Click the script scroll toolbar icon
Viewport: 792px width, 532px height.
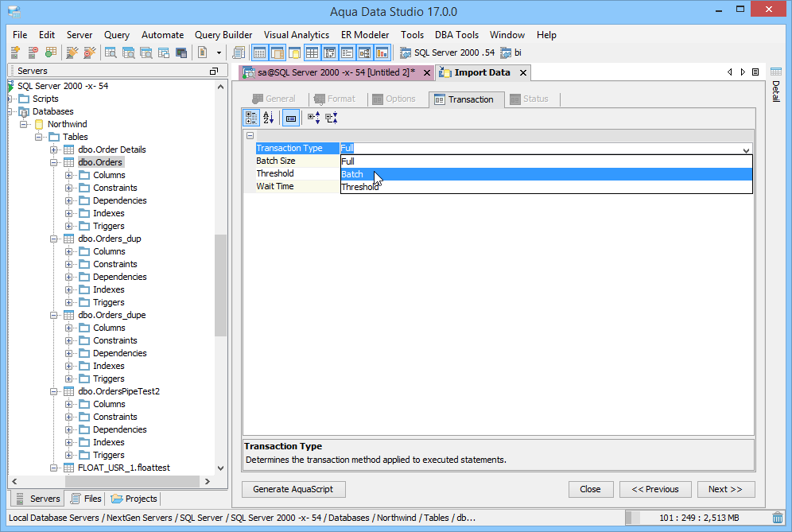click(x=239, y=52)
